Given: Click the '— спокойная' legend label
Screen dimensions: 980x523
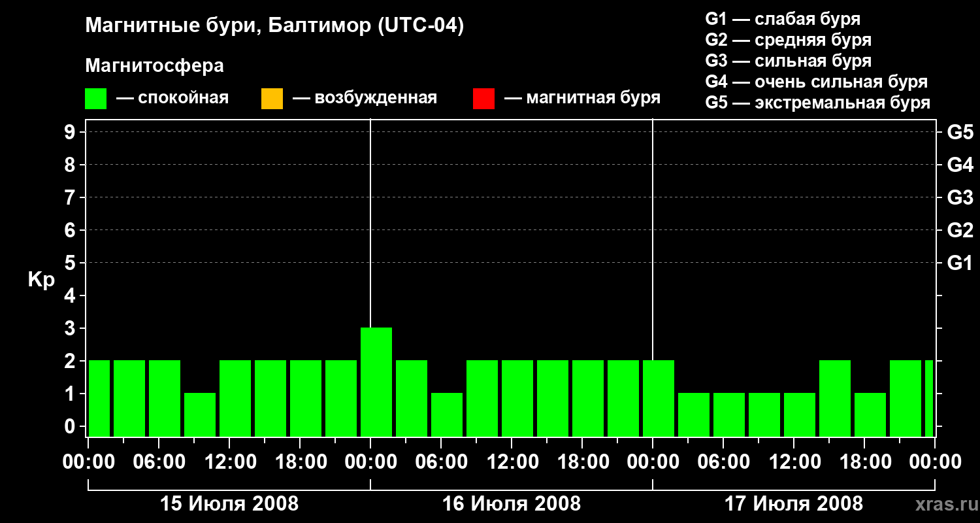Looking at the screenshot, I should (x=172, y=99).
